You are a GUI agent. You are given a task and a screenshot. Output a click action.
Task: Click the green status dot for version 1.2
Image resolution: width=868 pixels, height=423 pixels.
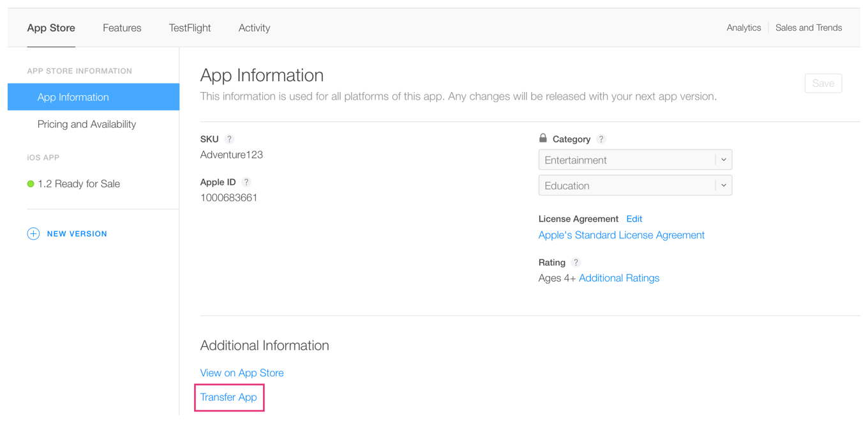click(x=30, y=183)
